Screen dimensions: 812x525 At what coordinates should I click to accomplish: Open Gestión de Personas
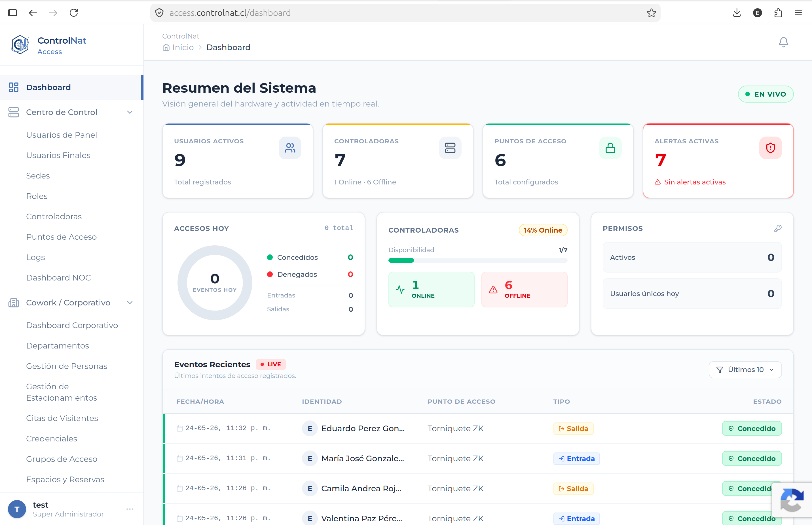(x=67, y=366)
